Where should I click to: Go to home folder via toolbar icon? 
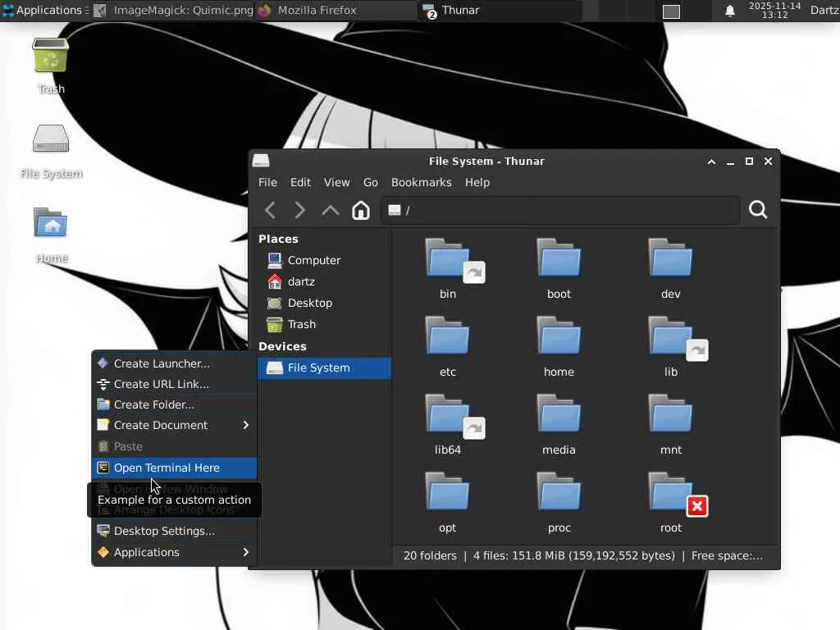point(361,210)
